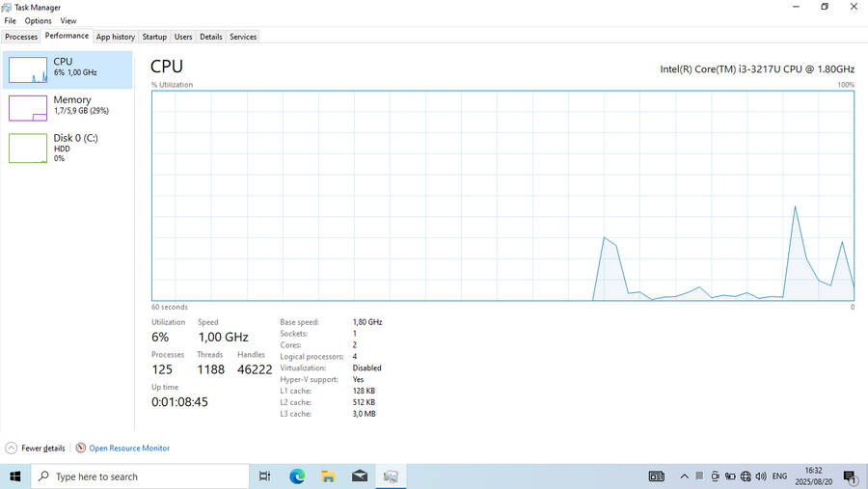This screenshot has height=489, width=868.
Task: Open Resource Monitor link
Action: coord(128,448)
